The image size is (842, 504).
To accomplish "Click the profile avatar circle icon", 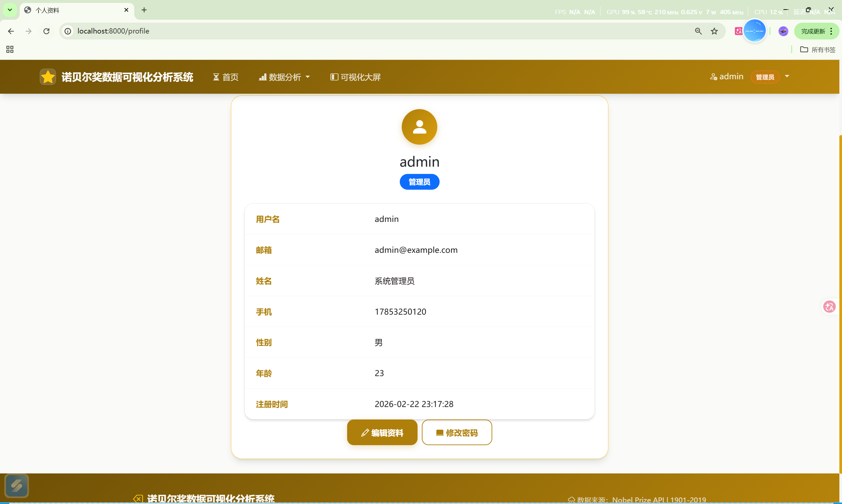I will click(x=419, y=127).
